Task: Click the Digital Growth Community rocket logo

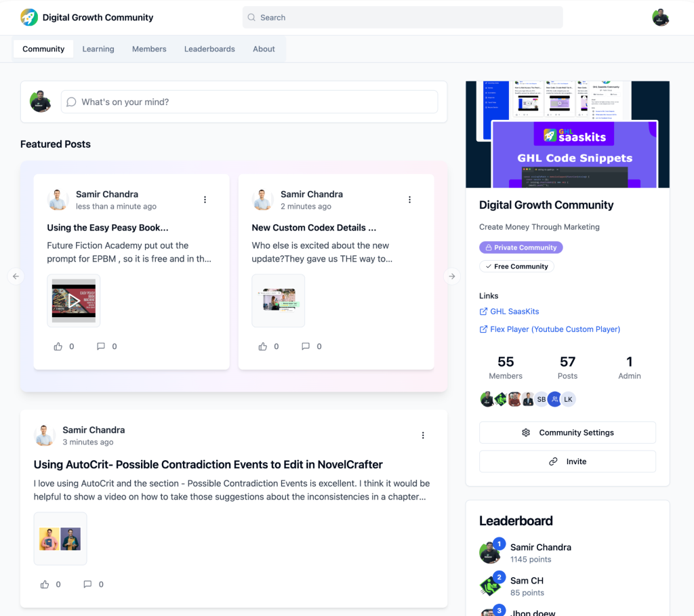Action: [29, 18]
